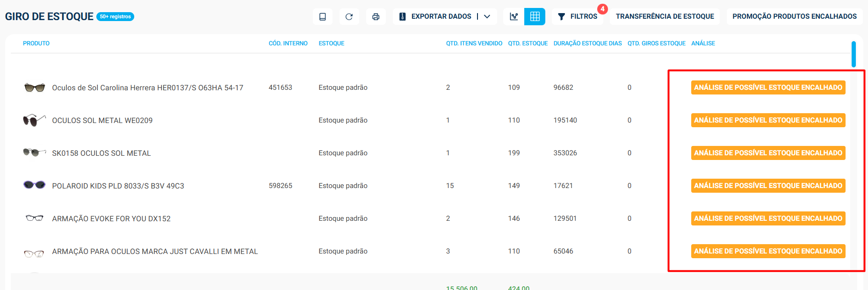Click internal code 451653

pos(281,87)
